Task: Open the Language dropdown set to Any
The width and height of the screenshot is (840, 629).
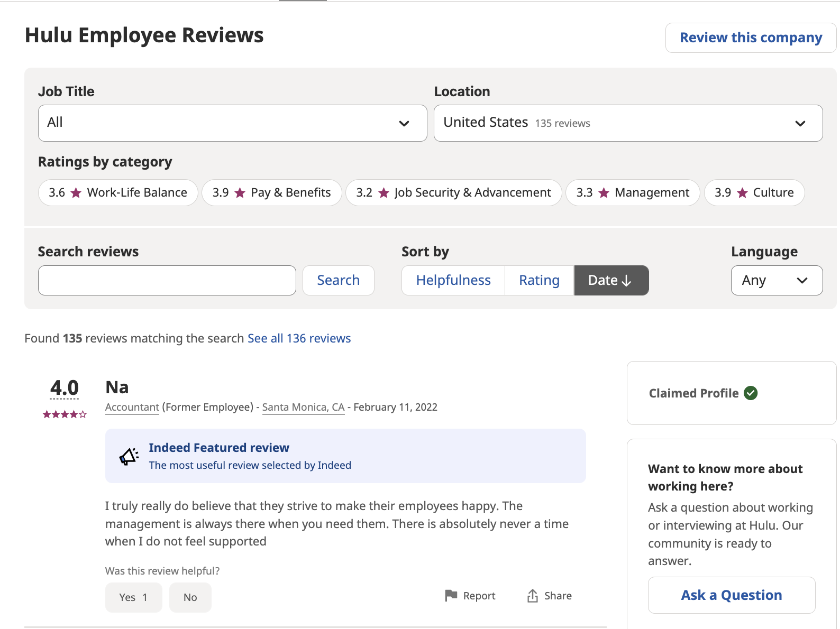Action: (x=777, y=280)
